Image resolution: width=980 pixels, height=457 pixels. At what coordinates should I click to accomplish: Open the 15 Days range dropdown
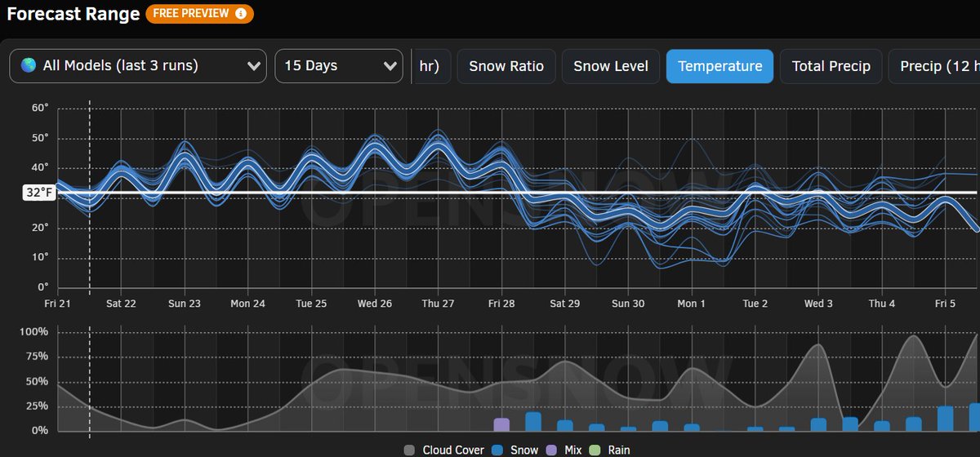339,66
